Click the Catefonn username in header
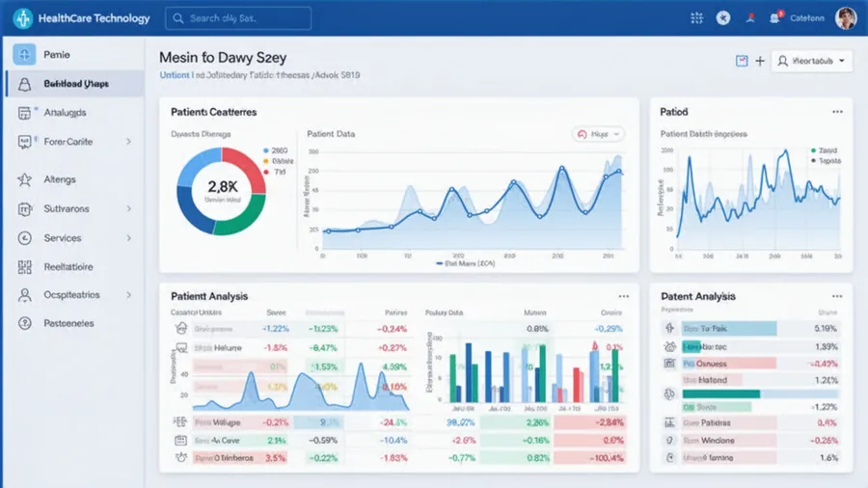This screenshot has height=488, width=868. tap(807, 18)
